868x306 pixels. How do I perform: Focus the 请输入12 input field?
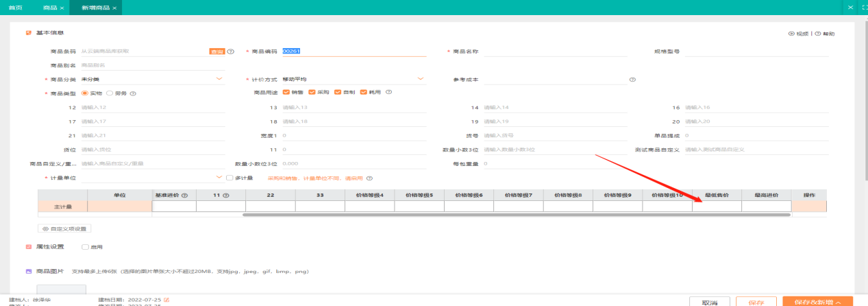click(x=152, y=108)
